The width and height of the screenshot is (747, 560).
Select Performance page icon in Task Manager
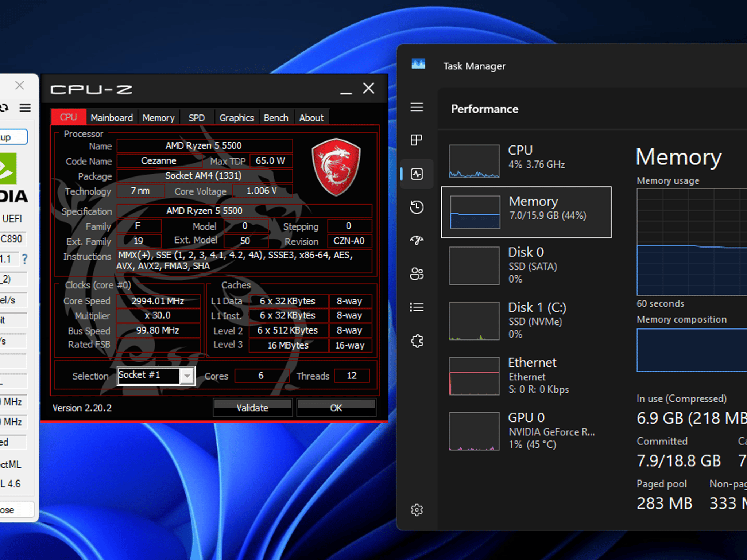pos(417,174)
